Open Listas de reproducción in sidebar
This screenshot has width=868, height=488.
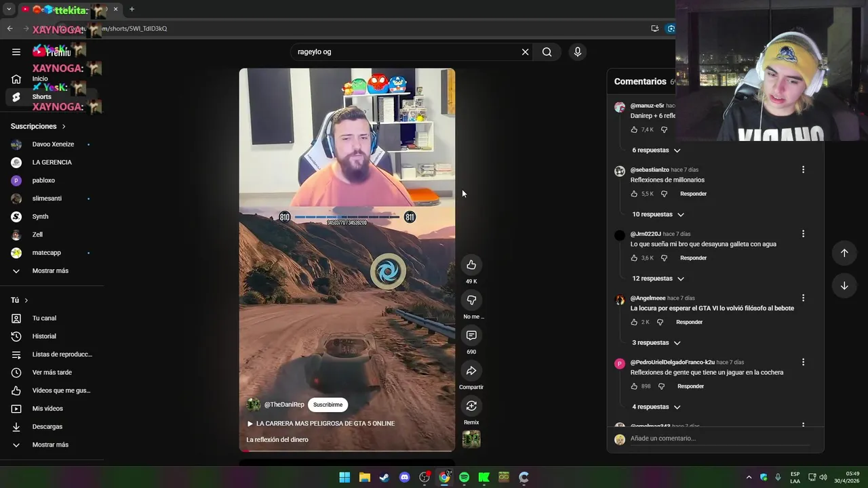pos(52,354)
